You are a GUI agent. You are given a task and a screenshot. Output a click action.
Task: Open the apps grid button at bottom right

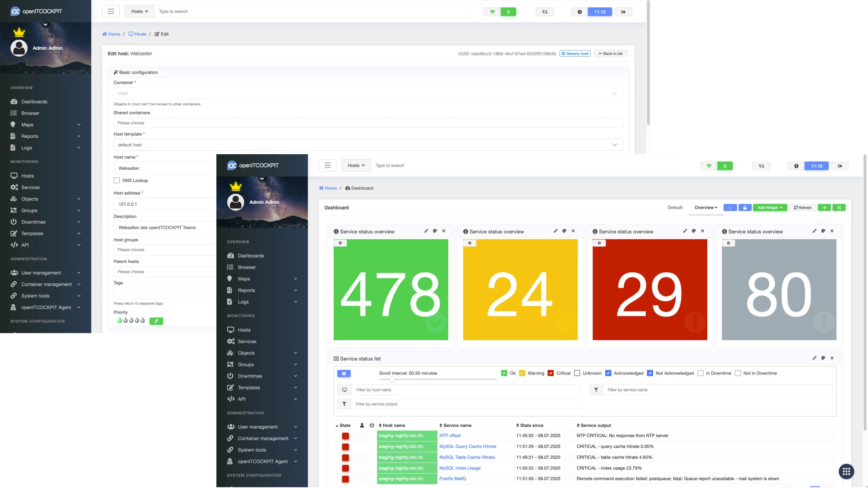coord(846,471)
